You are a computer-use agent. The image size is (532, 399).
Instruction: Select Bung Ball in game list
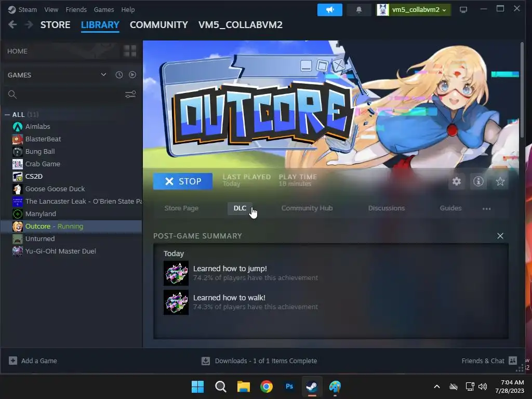[x=40, y=152]
